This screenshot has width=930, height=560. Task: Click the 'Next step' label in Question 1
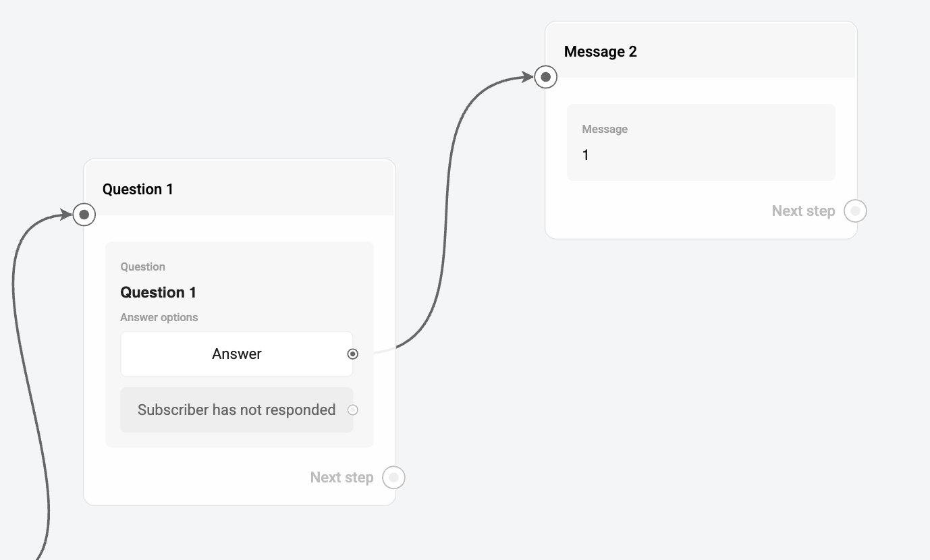341,478
